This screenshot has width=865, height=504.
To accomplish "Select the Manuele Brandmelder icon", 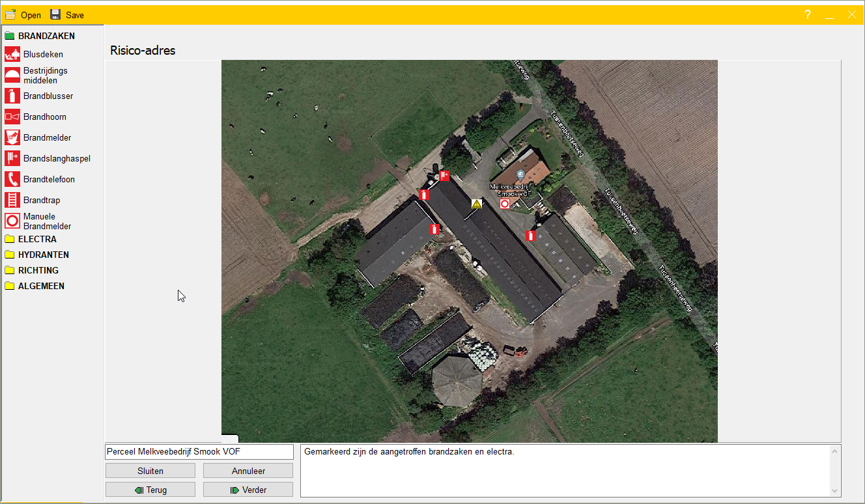I will point(12,221).
